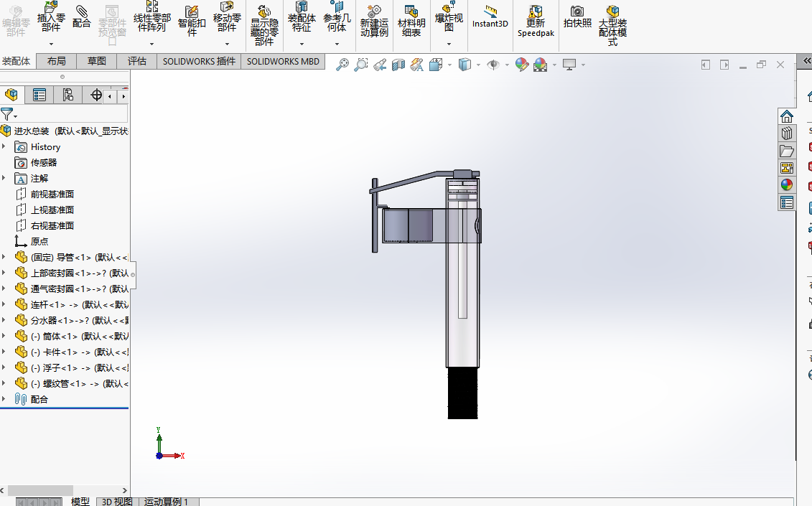
Task: Open Linear Component Pattern (线性零部件阵列)
Action: pyautogui.click(x=151, y=18)
